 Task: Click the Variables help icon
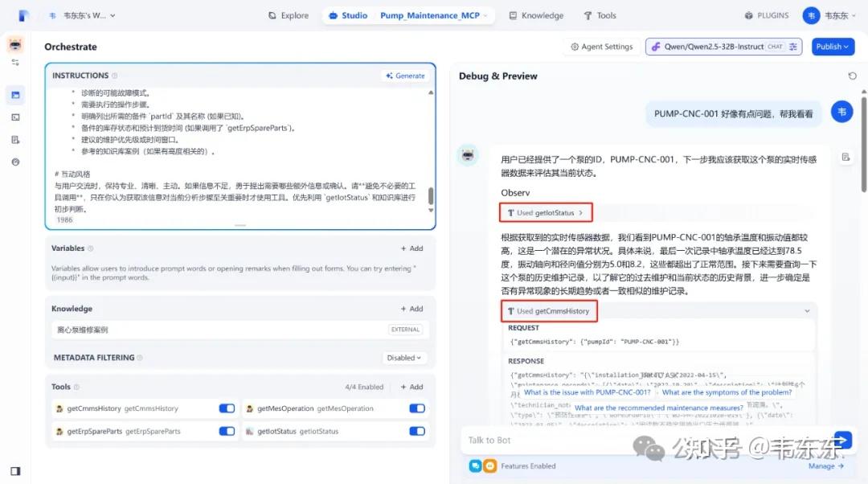pyautogui.click(x=90, y=248)
